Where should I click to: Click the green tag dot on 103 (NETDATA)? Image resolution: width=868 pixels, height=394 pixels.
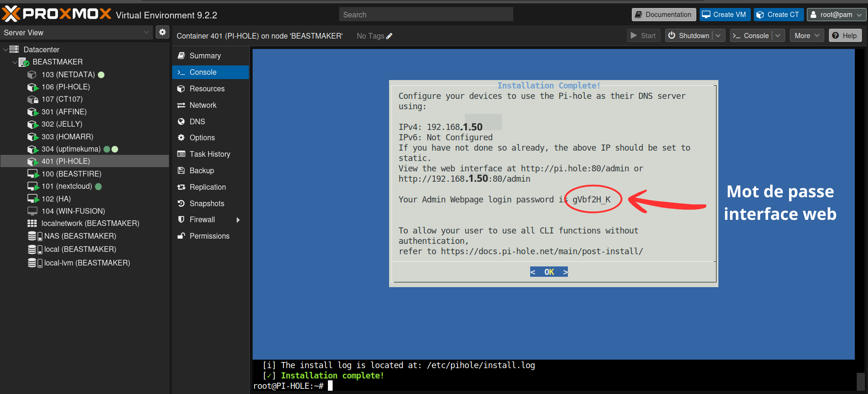(101, 74)
